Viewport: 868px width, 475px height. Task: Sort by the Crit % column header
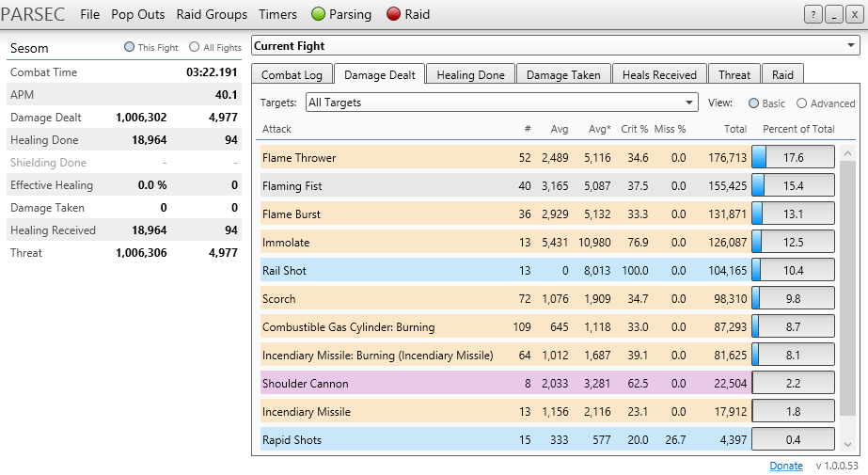pos(635,129)
